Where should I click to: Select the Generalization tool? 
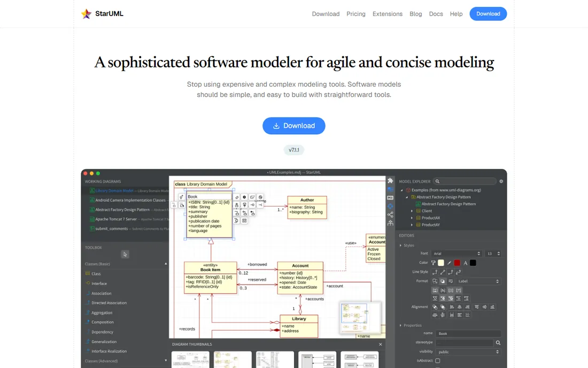(x=101, y=342)
